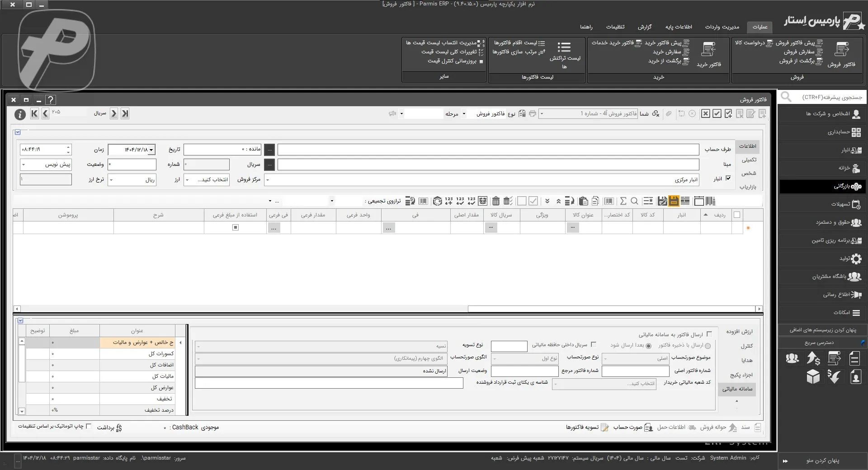Open the Reports (گزارش) ribbon tab
This screenshot has width=868, height=470.
click(645, 27)
